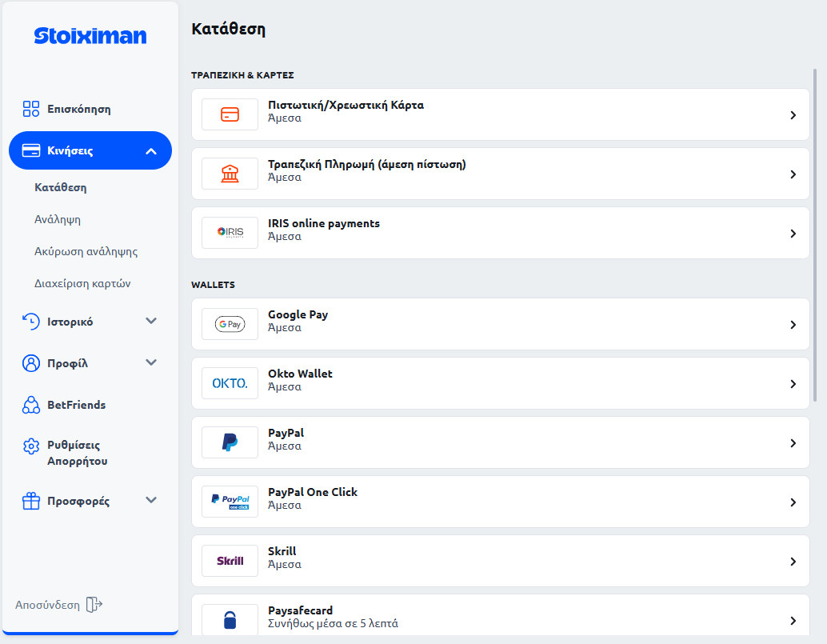Expand the Προσφορές sidebar section
This screenshot has width=827, height=644.
tap(151, 501)
